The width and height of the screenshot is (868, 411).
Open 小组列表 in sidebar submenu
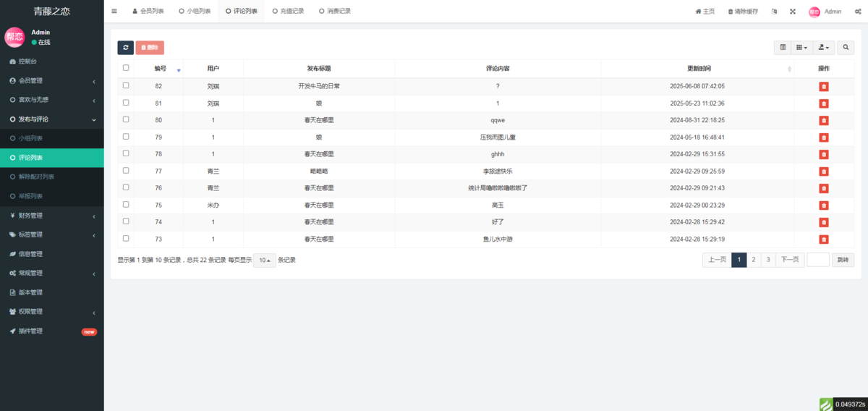pos(52,138)
